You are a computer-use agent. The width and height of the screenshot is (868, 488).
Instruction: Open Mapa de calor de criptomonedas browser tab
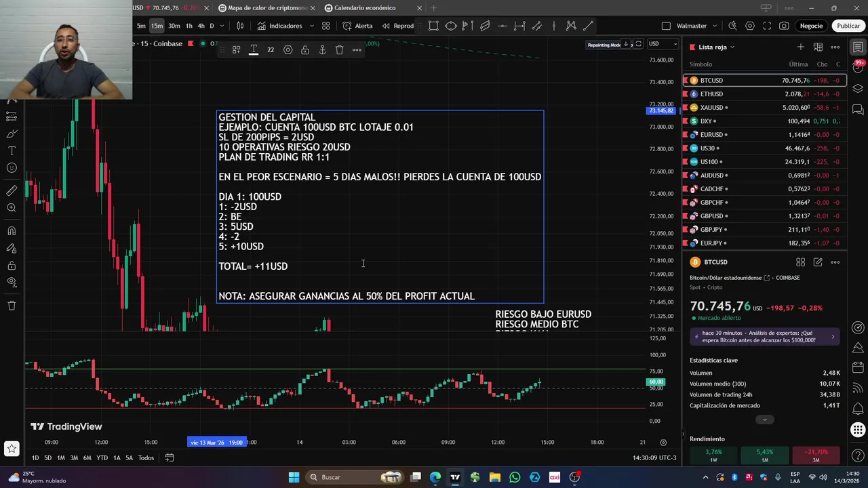pos(267,8)
